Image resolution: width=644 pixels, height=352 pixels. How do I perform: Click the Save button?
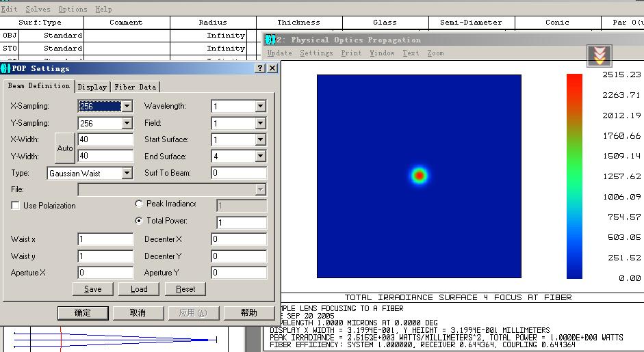(93, 289)
